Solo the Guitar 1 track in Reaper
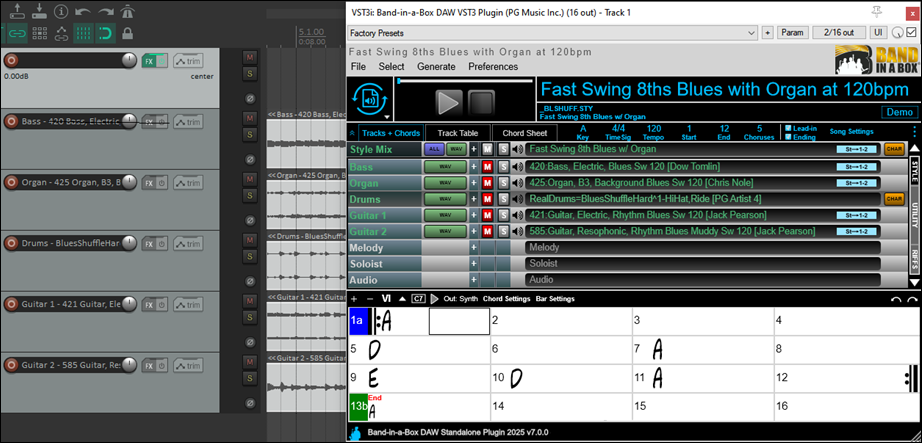 249,318
